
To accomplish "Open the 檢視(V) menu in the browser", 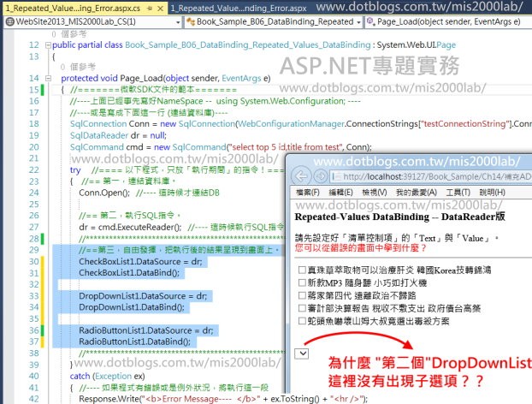I will pos(375,193).
